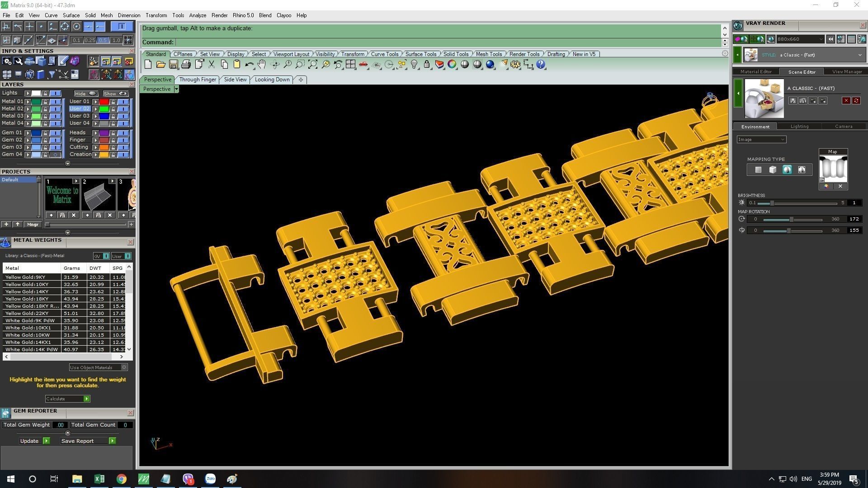Toggle the lock on Metal 01 layer
The height and width of the screenshot is (488, 868).
pos(46,102)
